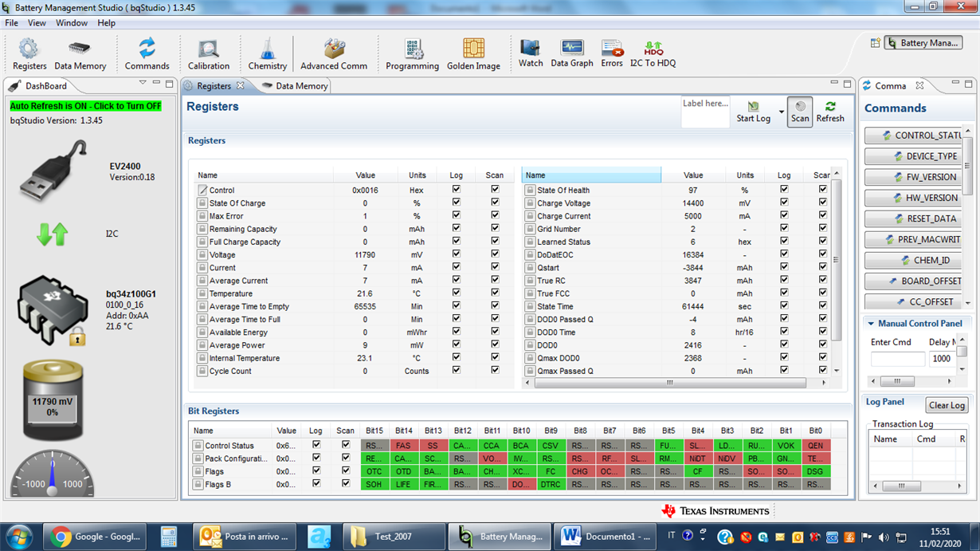
Task: Click the Delay stepper up arrow
Action: click(962, 341)
